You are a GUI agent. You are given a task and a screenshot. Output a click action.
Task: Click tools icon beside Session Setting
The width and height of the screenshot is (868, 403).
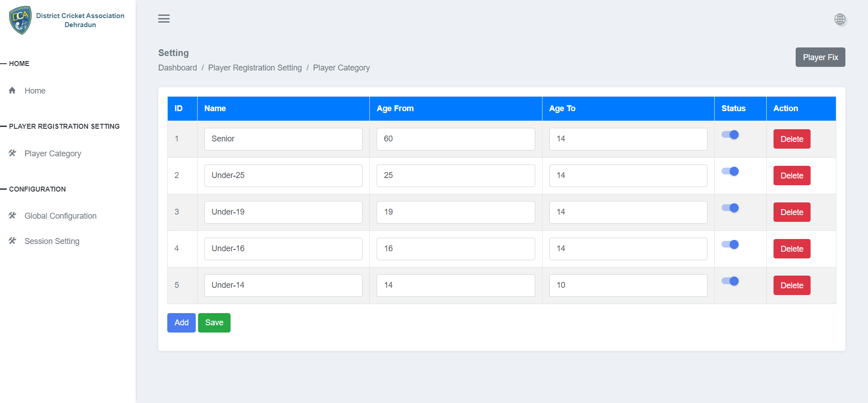point(12,241)
